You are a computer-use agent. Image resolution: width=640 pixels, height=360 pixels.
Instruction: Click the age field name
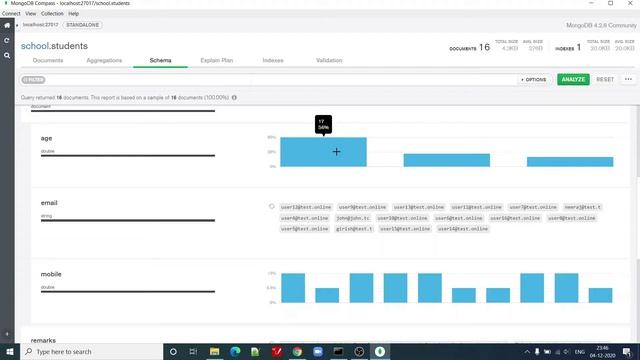point(46,138)
